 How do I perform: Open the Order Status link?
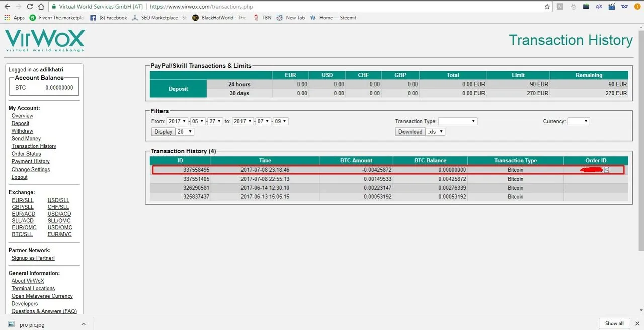click(26, 154)
